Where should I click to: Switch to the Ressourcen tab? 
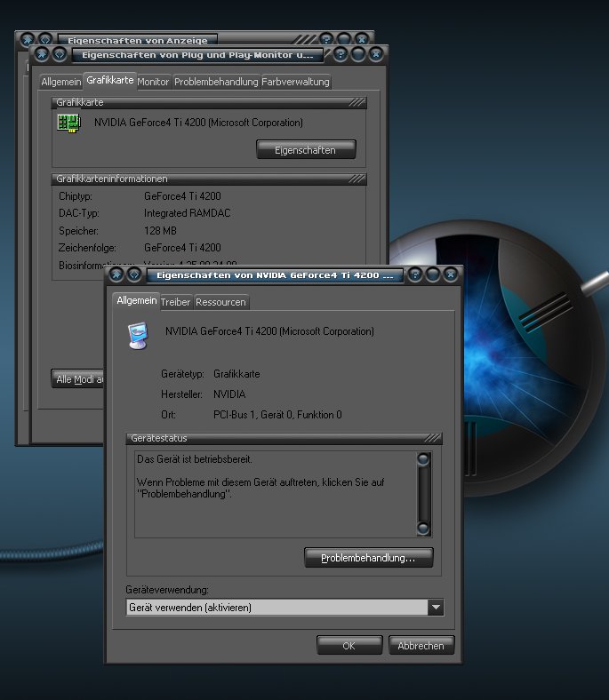220,302
